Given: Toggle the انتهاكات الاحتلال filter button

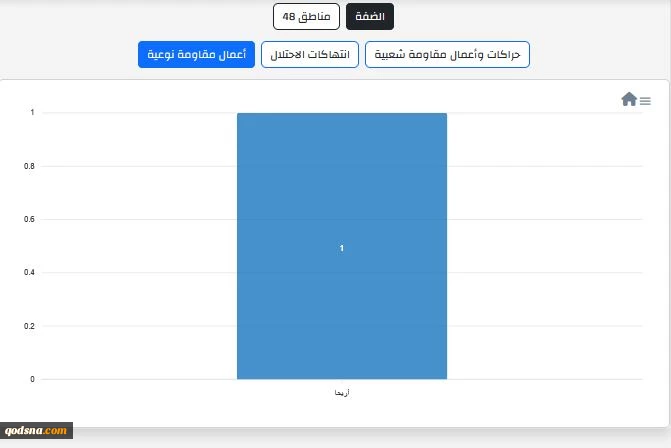Looking at the screenshot, I should tap(310, 54).
